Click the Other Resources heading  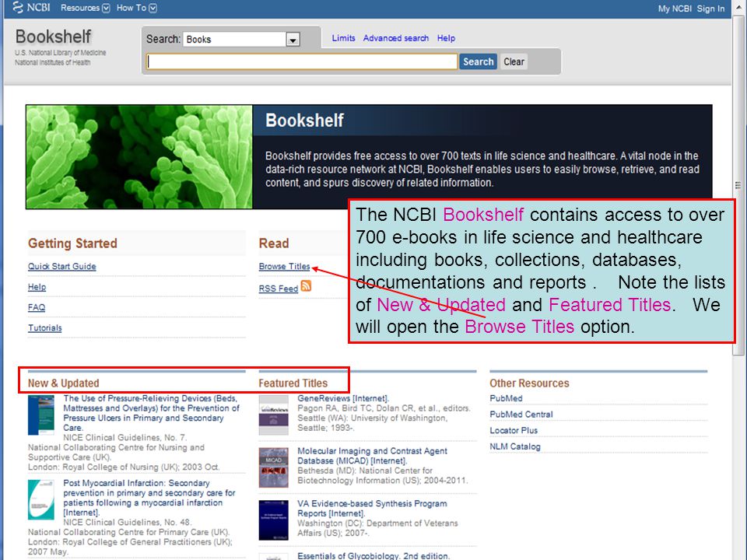click(x=529, y=383)
